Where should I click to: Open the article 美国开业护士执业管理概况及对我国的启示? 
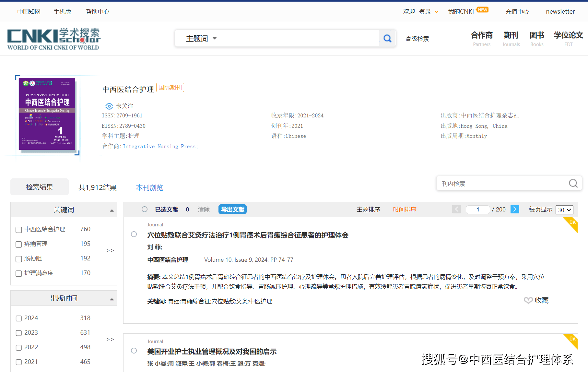pyautogui.click(x=212, y=352)
